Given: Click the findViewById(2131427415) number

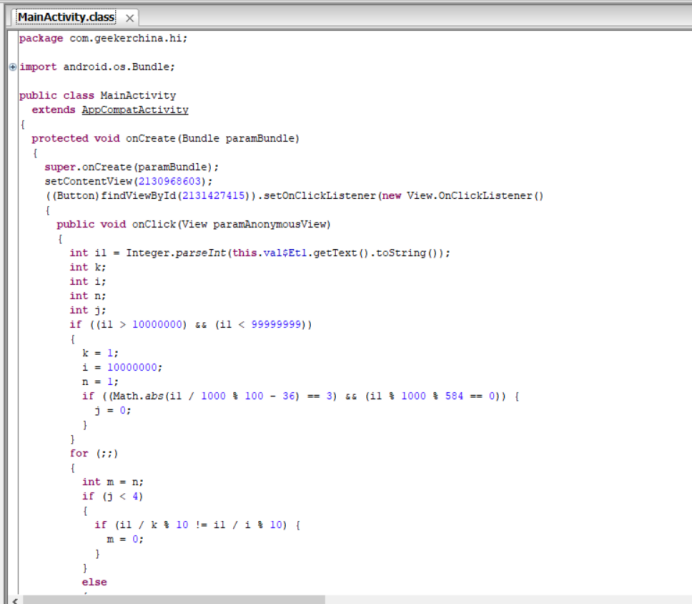Looking at the screenshot, I should [213, 196].
